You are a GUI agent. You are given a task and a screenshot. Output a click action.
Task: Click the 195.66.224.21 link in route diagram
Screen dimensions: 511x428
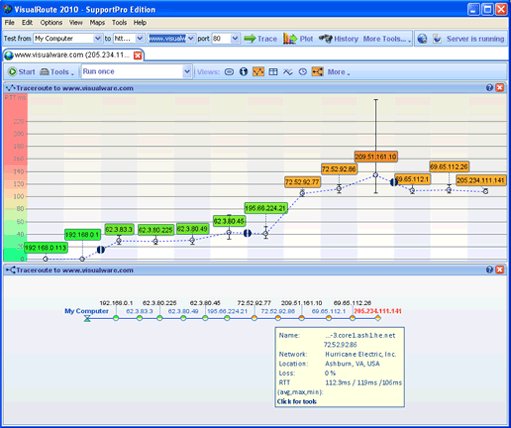227,311
